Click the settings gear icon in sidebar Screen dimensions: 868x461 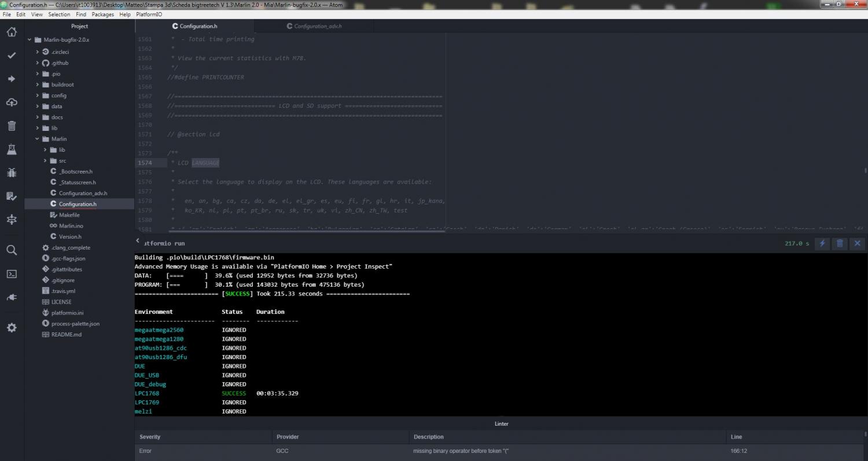point(12,328)
